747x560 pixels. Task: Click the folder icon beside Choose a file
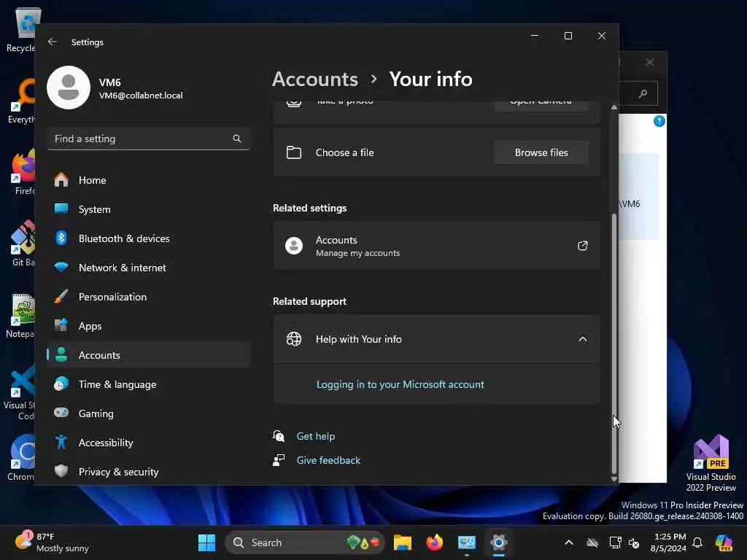click(294, 152)
